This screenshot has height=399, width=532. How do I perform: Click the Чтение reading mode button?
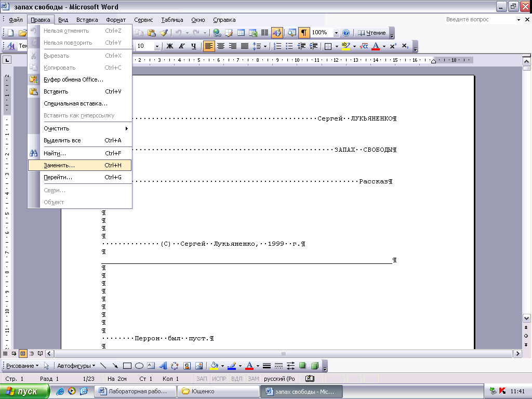click(372, 33)
